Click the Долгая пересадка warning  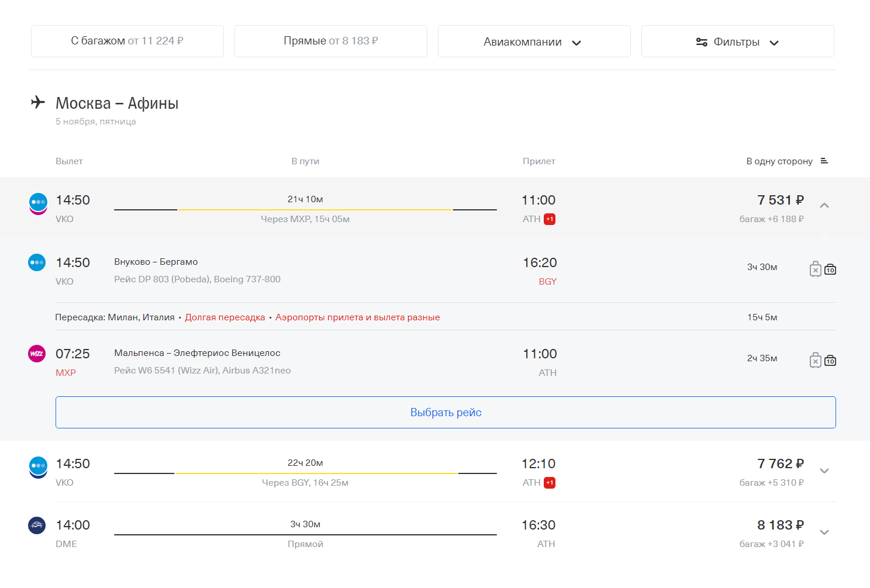pos(225,317)
